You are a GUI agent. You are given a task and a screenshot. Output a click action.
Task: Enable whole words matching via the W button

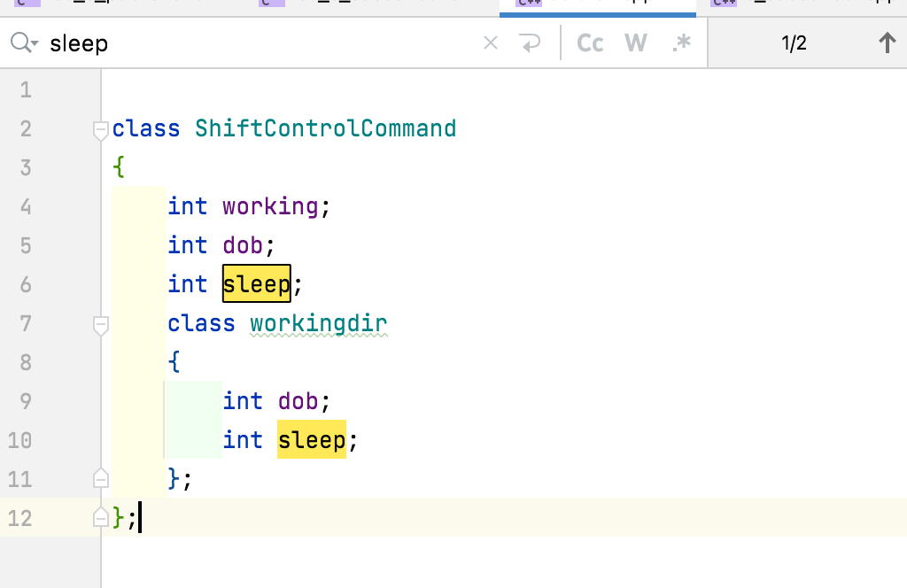pos(635,42)
